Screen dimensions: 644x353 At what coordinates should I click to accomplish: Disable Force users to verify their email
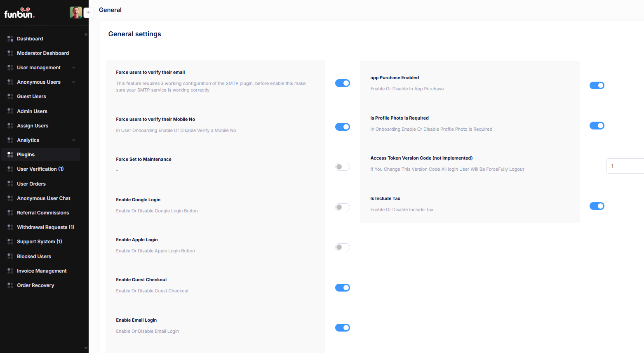click(342, 83)
